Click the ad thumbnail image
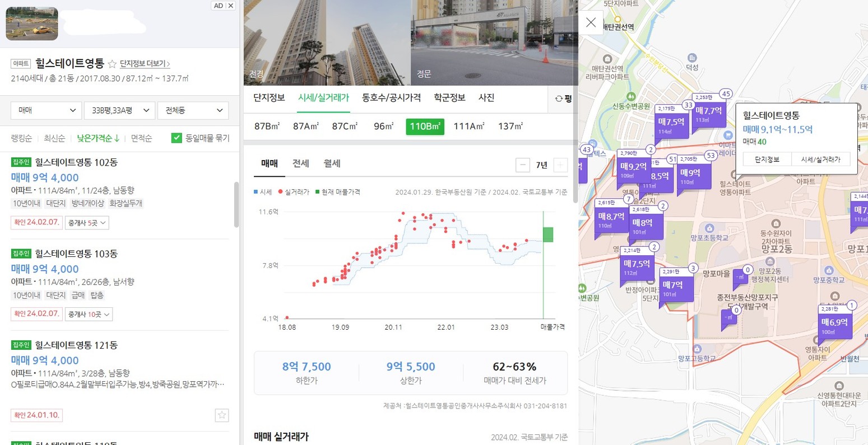The width and height of the screenshot is (868, 445). point(32,24)
